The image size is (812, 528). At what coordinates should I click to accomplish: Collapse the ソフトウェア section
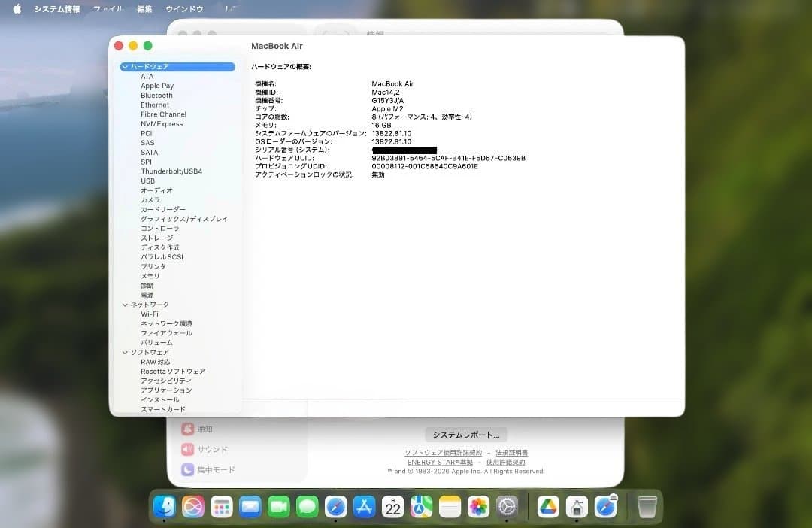[125, 352]
